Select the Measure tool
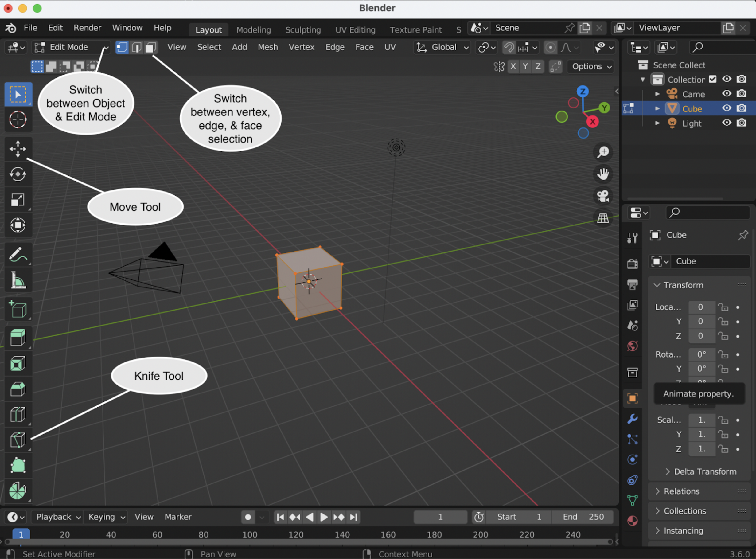This screenshot has width=756, height=559. click(x=18, y=280)
